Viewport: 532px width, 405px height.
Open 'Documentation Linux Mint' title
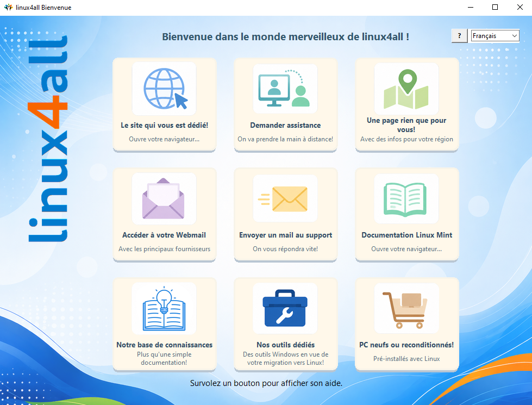click(406, 235)
